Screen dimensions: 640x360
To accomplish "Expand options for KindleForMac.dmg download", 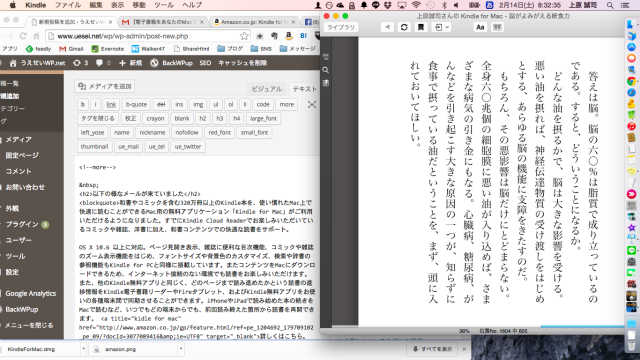I will coord(83,349).
